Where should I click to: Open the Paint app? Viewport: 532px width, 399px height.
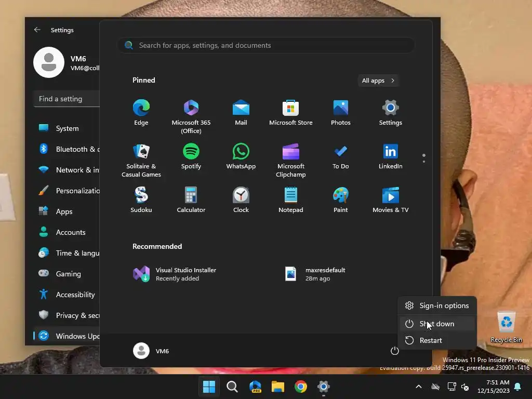point(341,200)
